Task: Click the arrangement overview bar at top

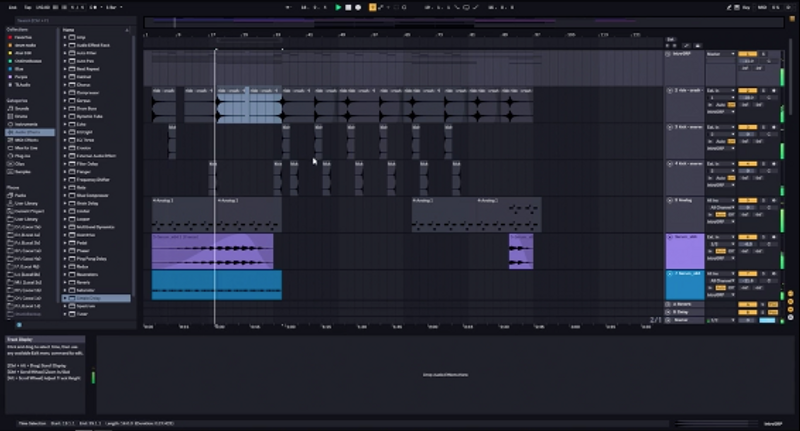Action: 464,22
